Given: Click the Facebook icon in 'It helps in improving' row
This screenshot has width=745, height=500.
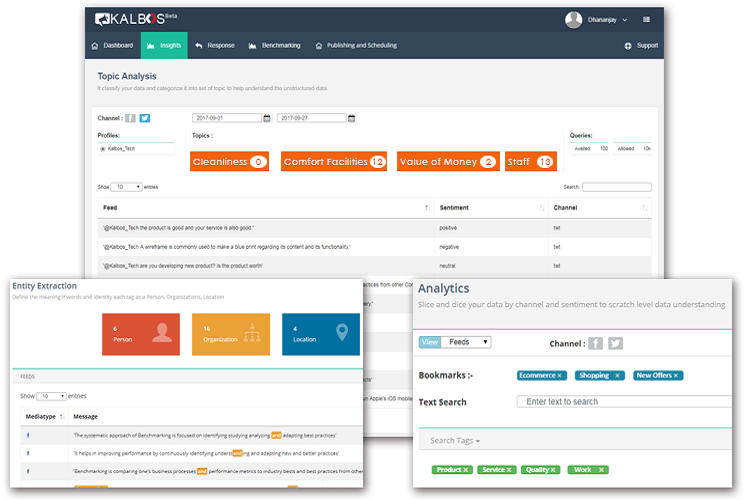Looking at the screenshot, I should (x=28, y=453).
